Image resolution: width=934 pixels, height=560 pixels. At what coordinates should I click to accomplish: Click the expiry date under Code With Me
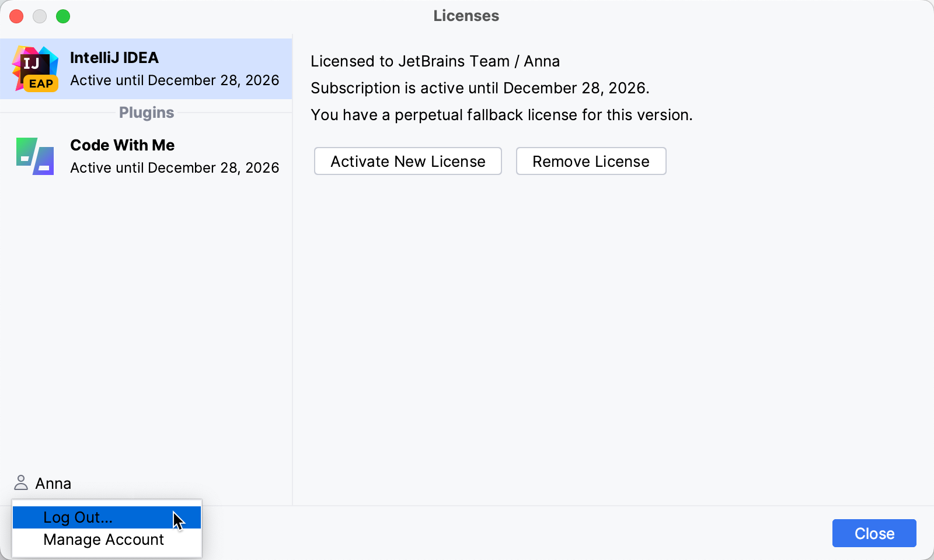click(x=175, y=168)
